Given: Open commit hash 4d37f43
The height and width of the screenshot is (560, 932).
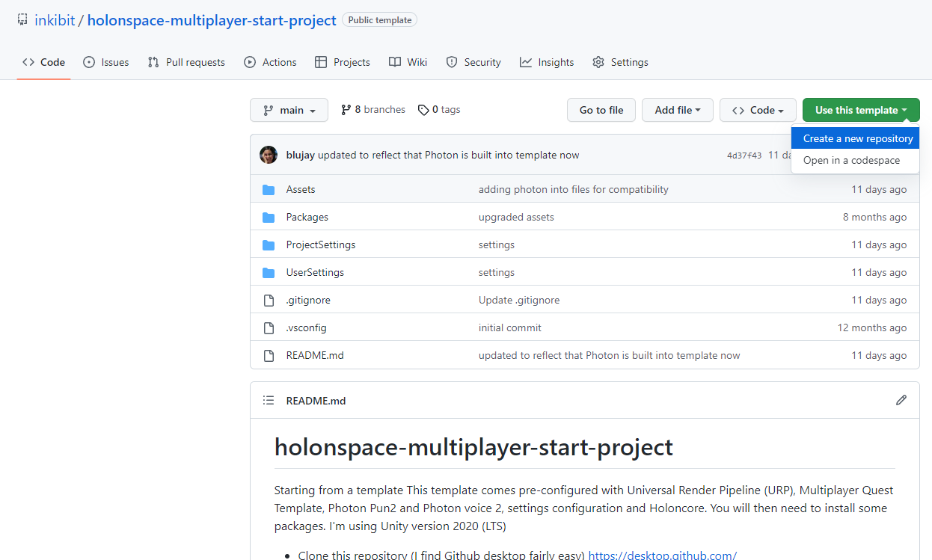Looking at the screenshot, I should 744,156.
